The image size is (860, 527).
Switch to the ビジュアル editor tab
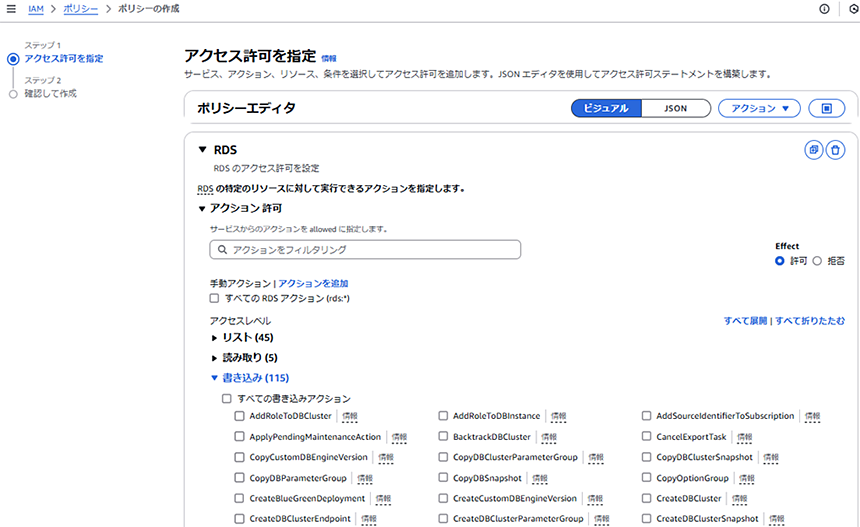pos(606,108)
